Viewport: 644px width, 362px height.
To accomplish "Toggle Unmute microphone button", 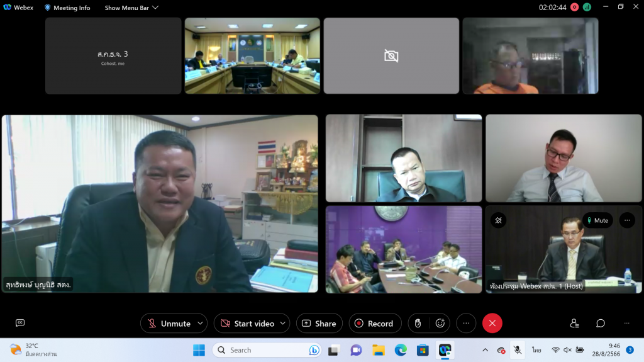I will pyautogui.click(x=169, y=323).
